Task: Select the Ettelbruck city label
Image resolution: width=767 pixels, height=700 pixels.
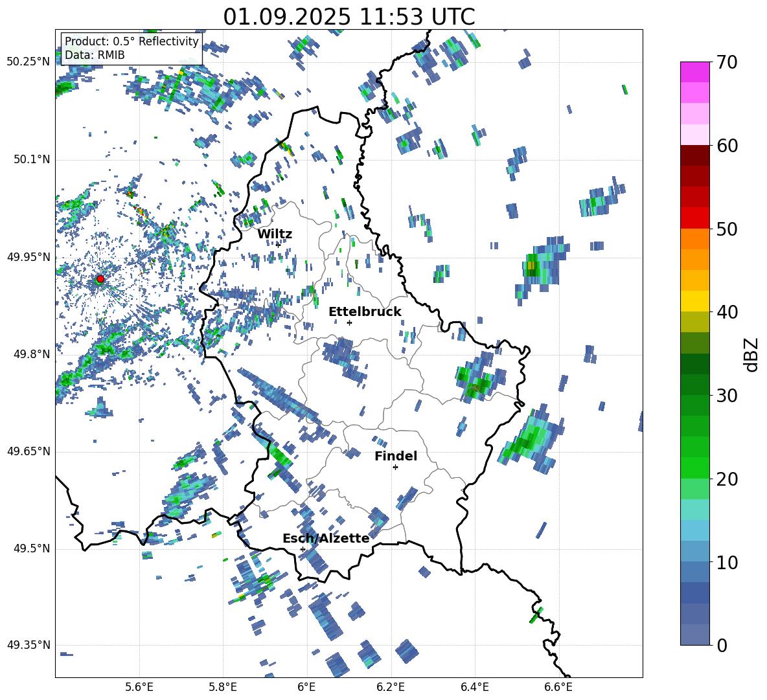Action: tap(365, 312)
